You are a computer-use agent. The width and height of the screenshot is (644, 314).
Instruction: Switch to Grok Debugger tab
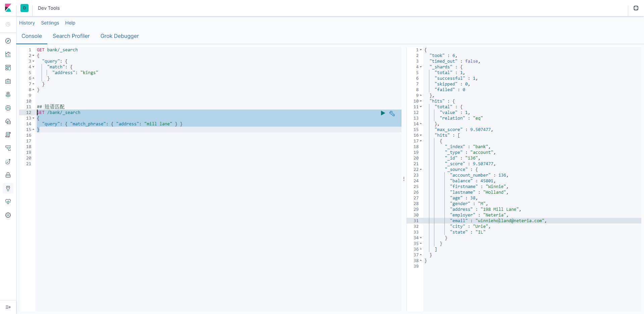coord(120,36)
